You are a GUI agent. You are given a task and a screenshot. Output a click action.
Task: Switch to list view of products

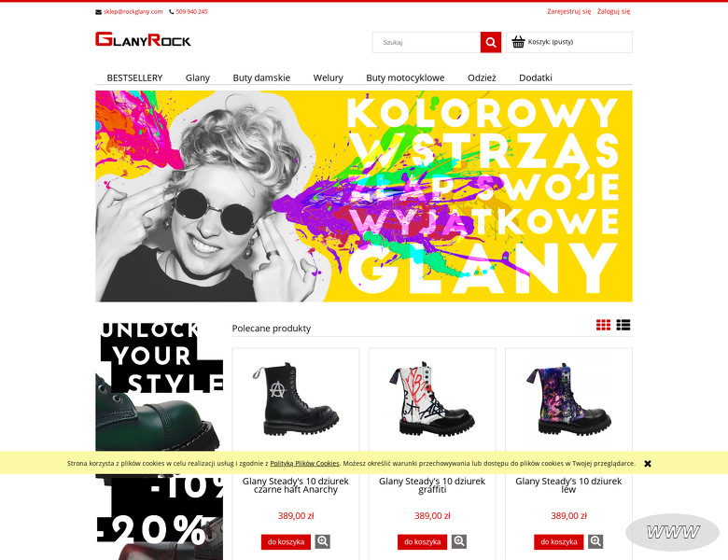(623, 325)
